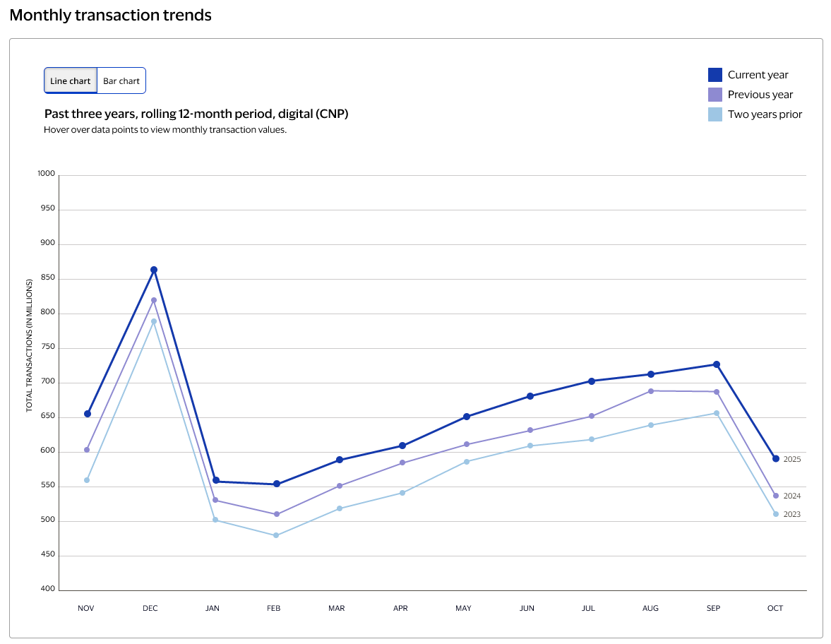Screen dimensions: 831x644
Task: Click the OCT month label
Action: 775,607
